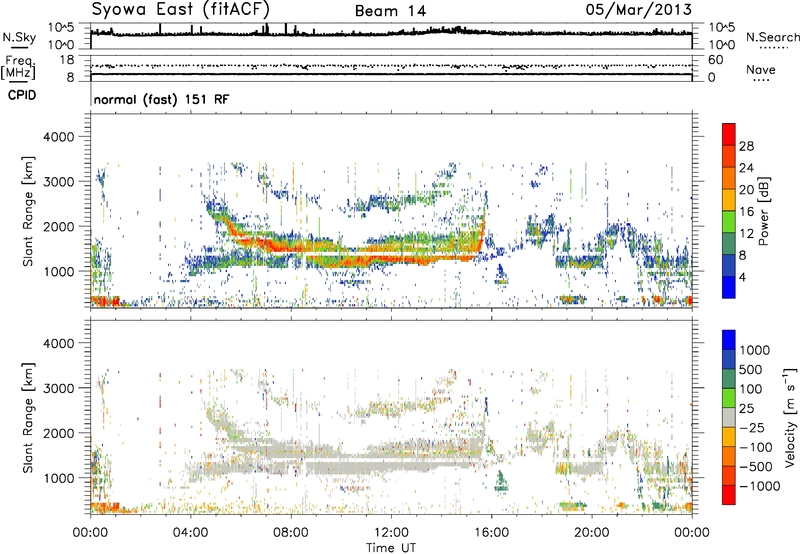This screenshot has height=554, width=800.
Task: Select the "Beam 14" header text
Action: click(390, 11)
